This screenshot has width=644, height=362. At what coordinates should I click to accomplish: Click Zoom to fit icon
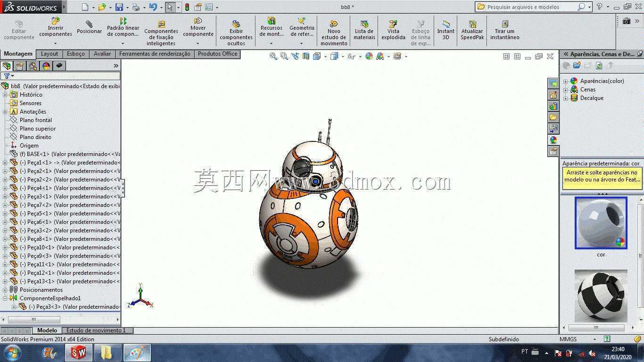[273, 56]
